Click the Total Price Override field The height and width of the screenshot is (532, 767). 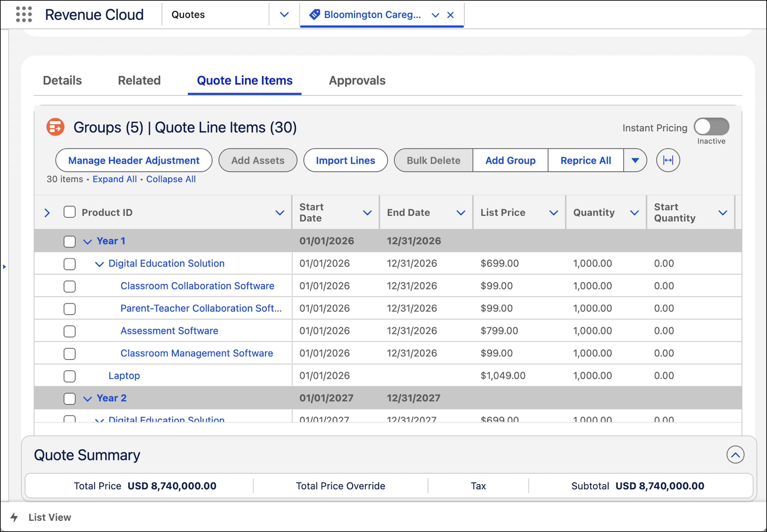[340, 486]
